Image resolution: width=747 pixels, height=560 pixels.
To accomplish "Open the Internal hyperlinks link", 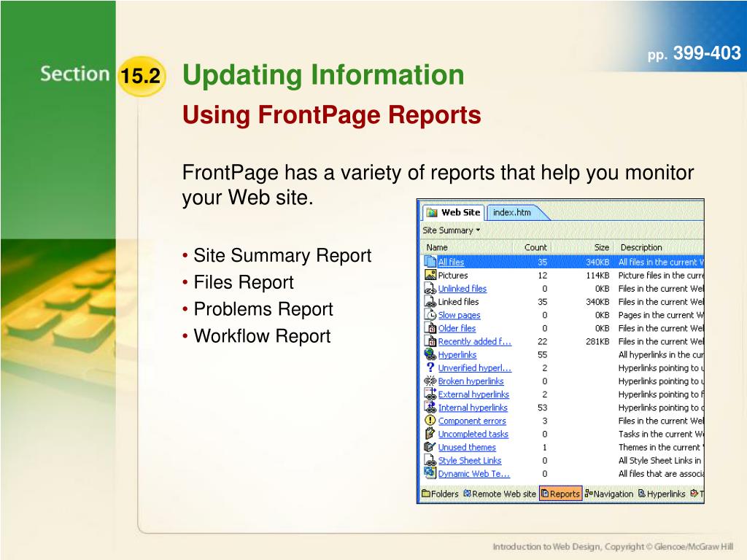I will pyautogui.click(x=473, y=408).
